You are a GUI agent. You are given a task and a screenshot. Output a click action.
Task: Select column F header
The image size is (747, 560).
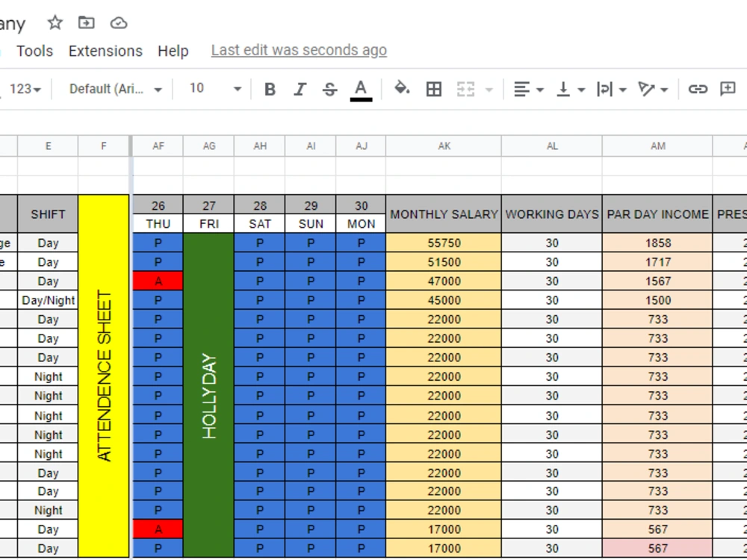[103, 146]
